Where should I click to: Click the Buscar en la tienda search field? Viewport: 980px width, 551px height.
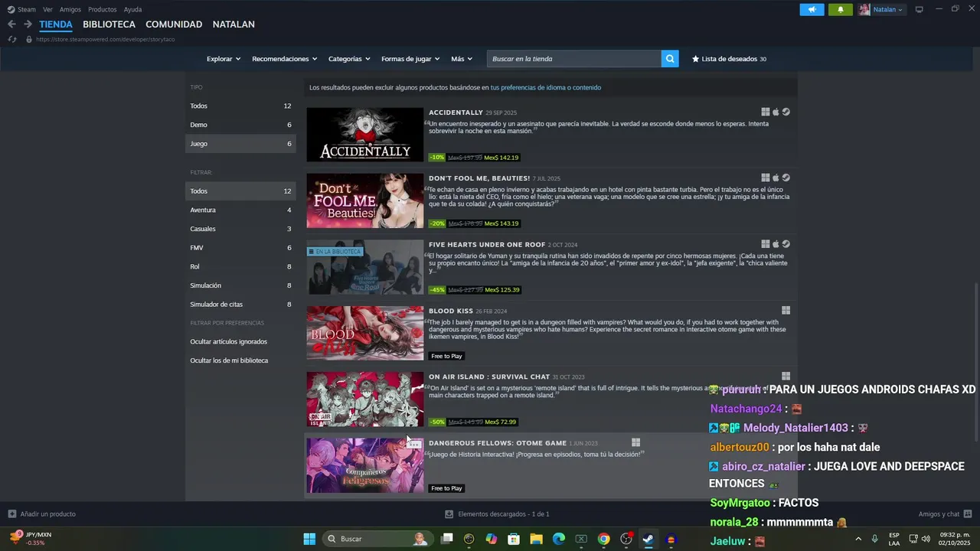574,59
